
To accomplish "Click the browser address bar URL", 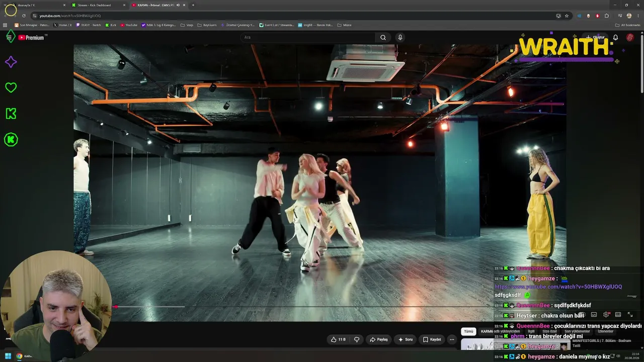I will click(x=70, y=16).
